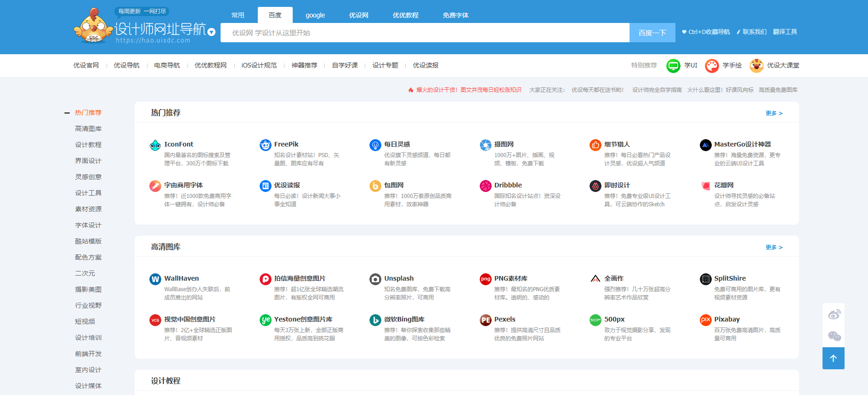
Task: Click the WeChat floating icon
Action: 834,337
